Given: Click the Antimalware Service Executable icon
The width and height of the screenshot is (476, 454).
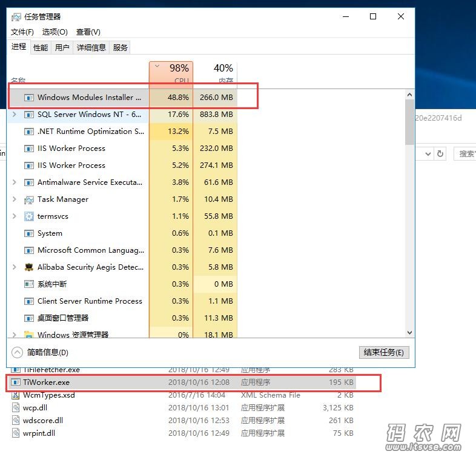Looking at the screenshot, I should pos(29,182).
